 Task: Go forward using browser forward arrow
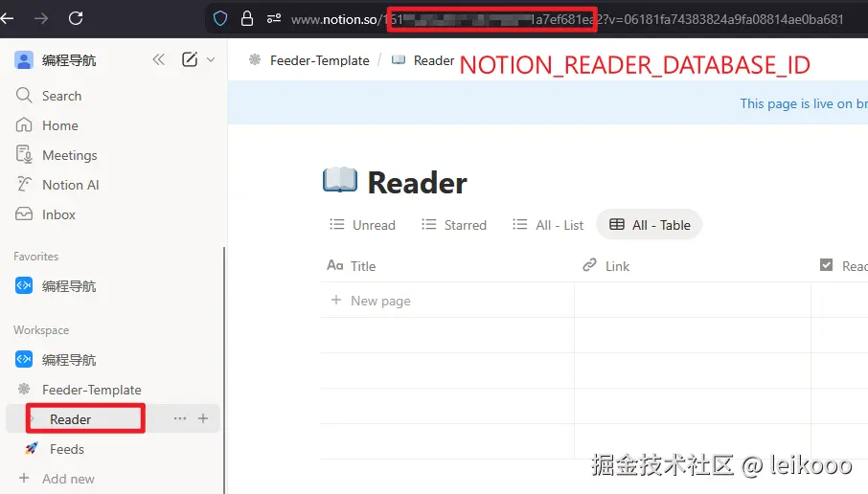[x=41, y=19]
